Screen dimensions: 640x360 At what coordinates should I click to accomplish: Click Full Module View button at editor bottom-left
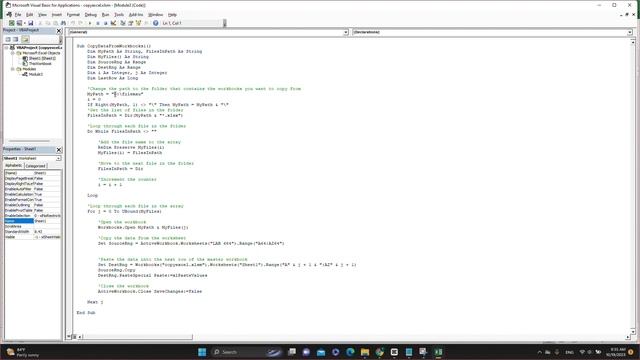[74, 337]
